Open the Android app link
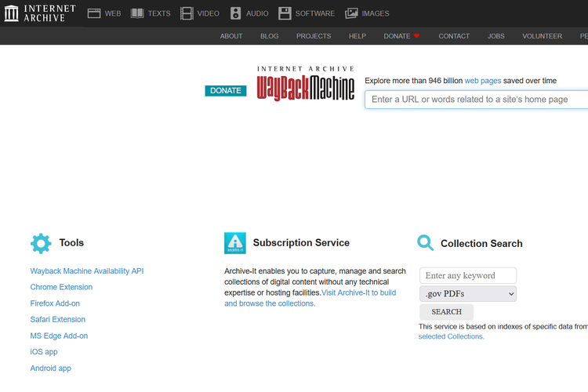The image size is (588, 392). click(x=50, y=368)
